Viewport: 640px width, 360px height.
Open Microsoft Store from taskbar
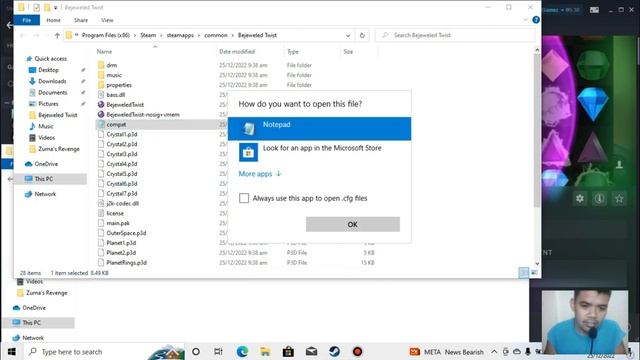tap(288, 351)
